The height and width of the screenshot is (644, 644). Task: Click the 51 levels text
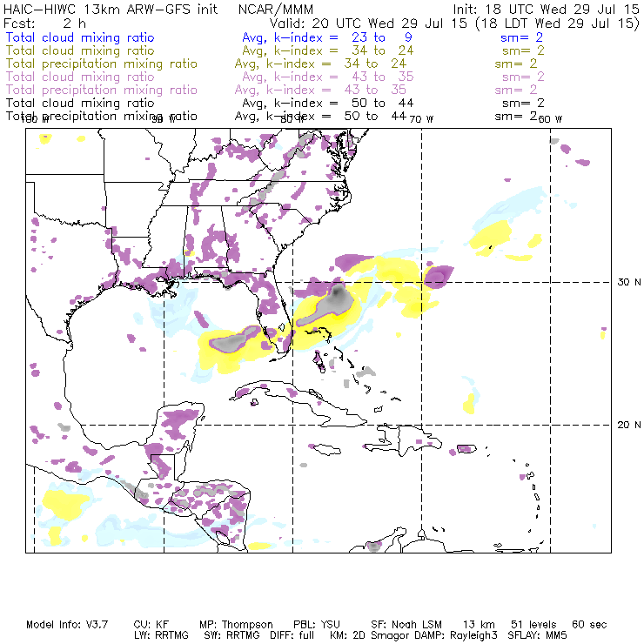pos(534,625)
